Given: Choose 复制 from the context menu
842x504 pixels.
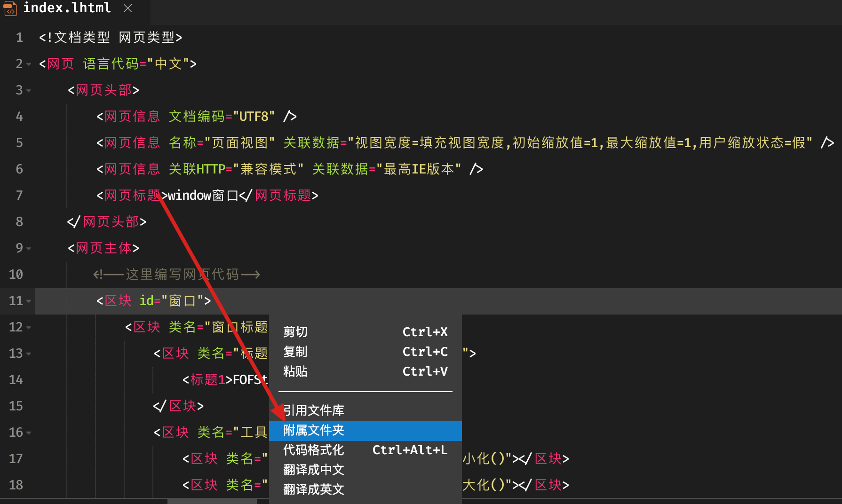Looking at the screenshot, I should click(x=365, y=352).
